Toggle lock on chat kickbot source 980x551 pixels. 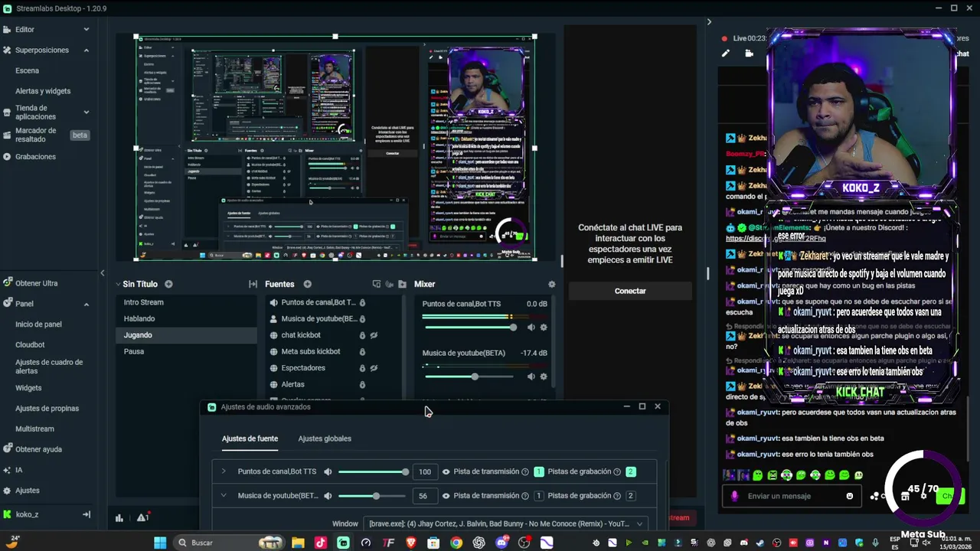pyautogui.click(x=362, y=335)
